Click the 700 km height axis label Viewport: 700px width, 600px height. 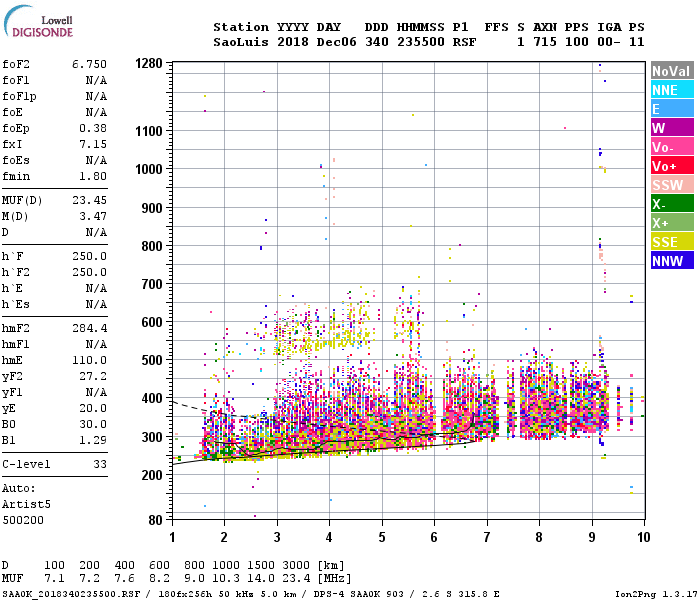[x=152, y=284]
